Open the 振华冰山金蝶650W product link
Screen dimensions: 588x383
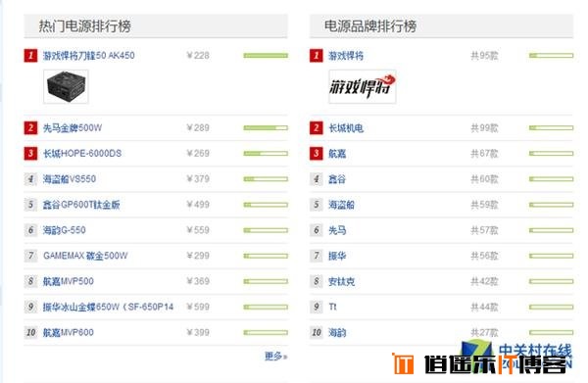pyautogui.click(x=108, y=307)
